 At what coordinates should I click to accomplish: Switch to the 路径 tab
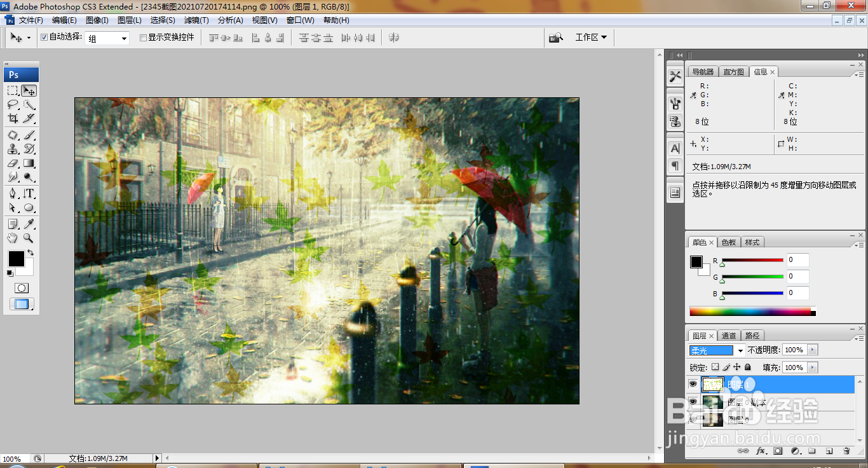752,336
